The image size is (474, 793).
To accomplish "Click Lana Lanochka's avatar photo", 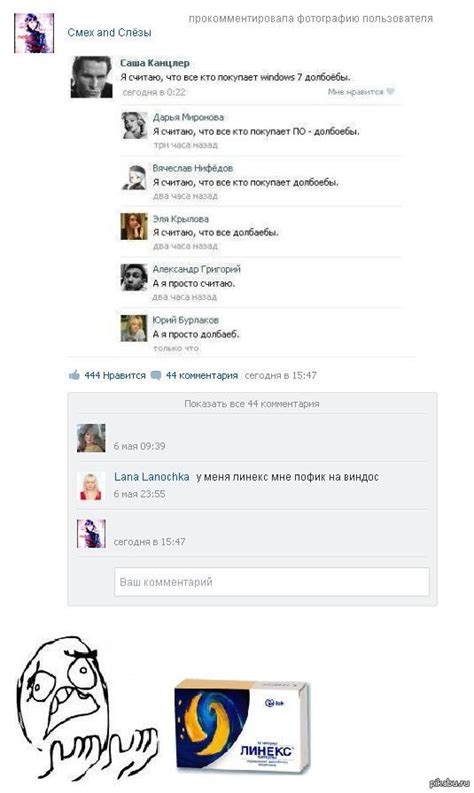I will (x=91, y=486).
